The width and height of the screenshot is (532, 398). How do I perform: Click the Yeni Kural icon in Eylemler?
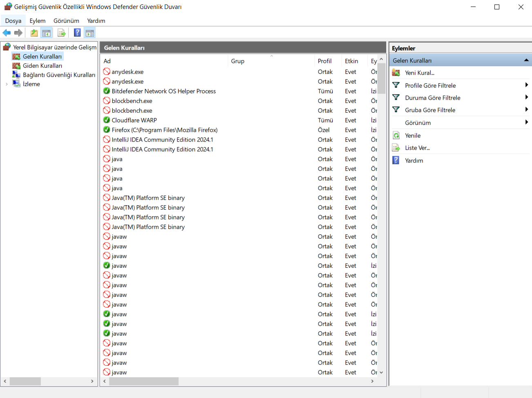tap(396, 73)
